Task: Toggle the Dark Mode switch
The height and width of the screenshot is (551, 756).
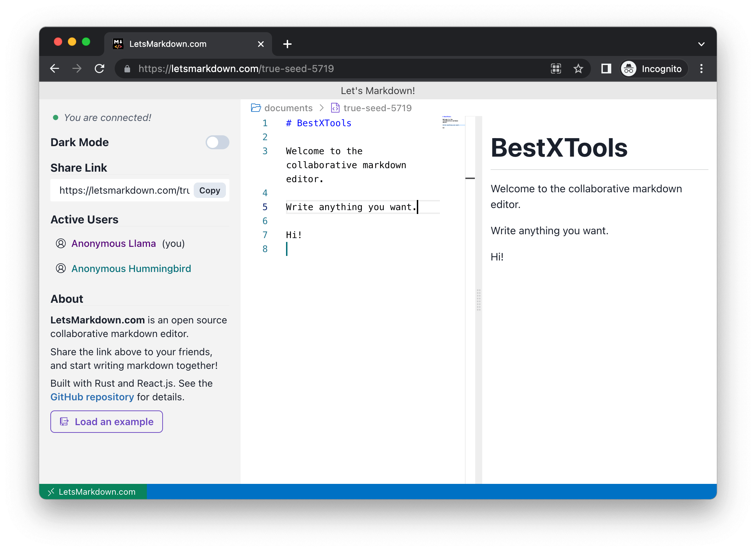Action: [217, 142]
